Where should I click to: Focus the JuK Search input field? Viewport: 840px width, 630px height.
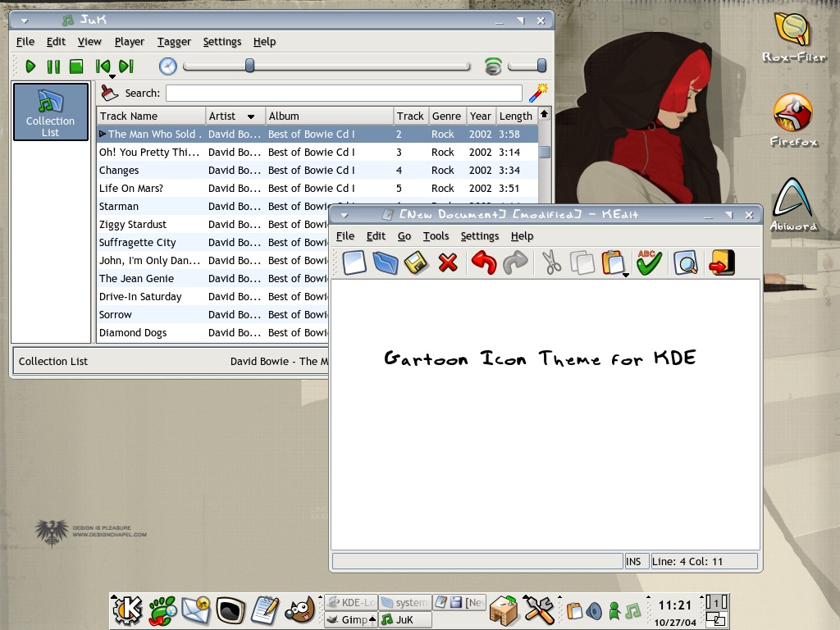click(344, 93)
